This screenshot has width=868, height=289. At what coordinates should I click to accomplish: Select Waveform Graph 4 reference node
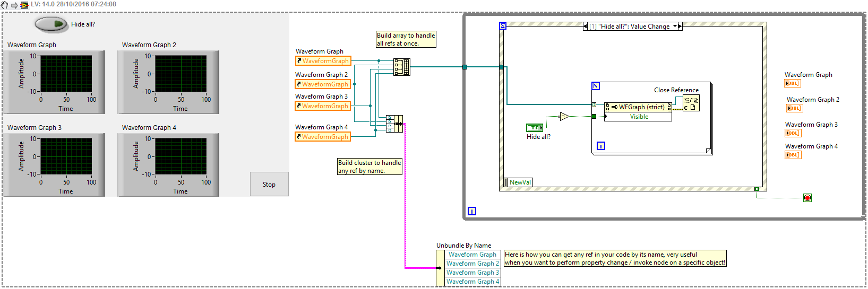coord(323,137)
